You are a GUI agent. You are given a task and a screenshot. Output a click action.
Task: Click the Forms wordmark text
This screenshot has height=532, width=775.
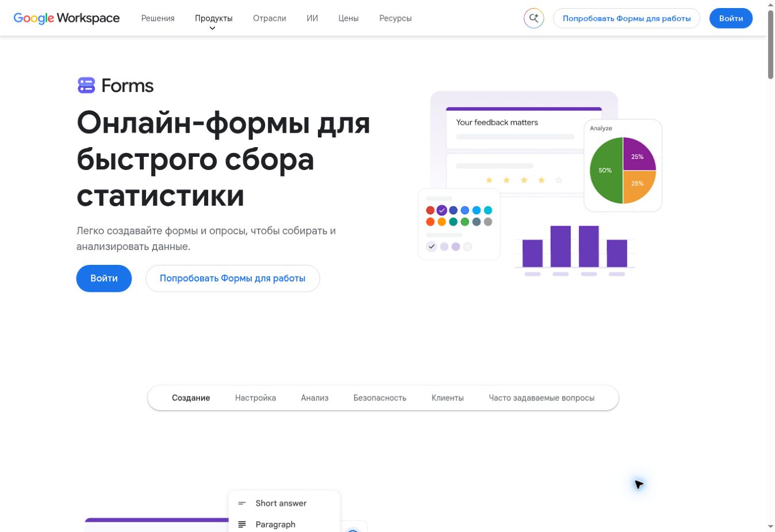click(128, 86)
